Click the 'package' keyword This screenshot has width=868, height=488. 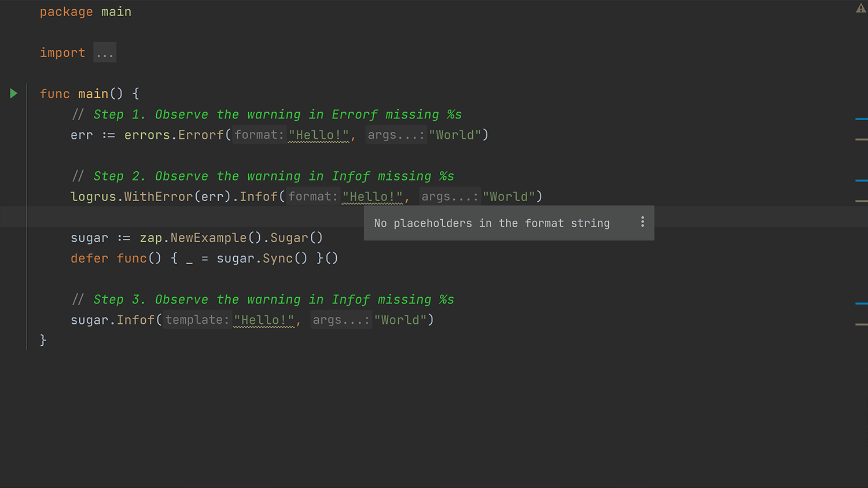point(67,12)
